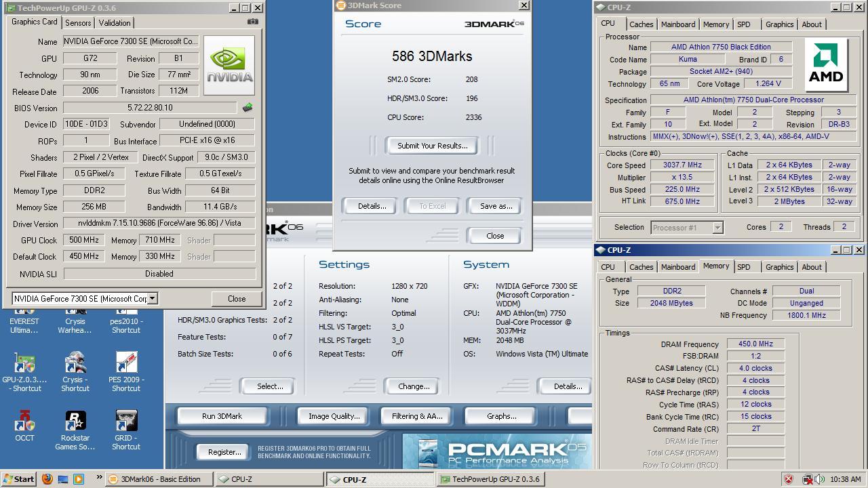The height and width of the screenshot is (488, 868).
Task: Click the media player quick launch icon
Action: point(78,479)
